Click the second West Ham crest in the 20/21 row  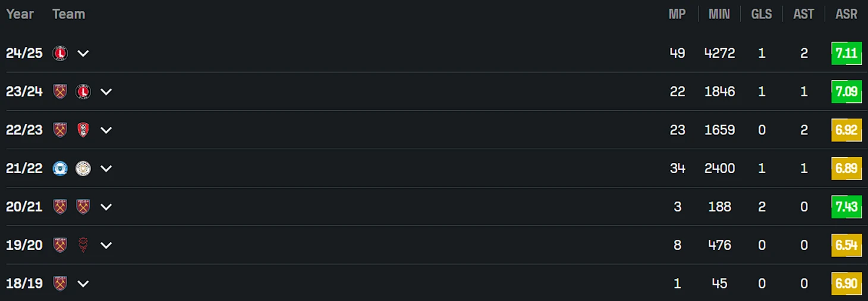coord(83,206)
